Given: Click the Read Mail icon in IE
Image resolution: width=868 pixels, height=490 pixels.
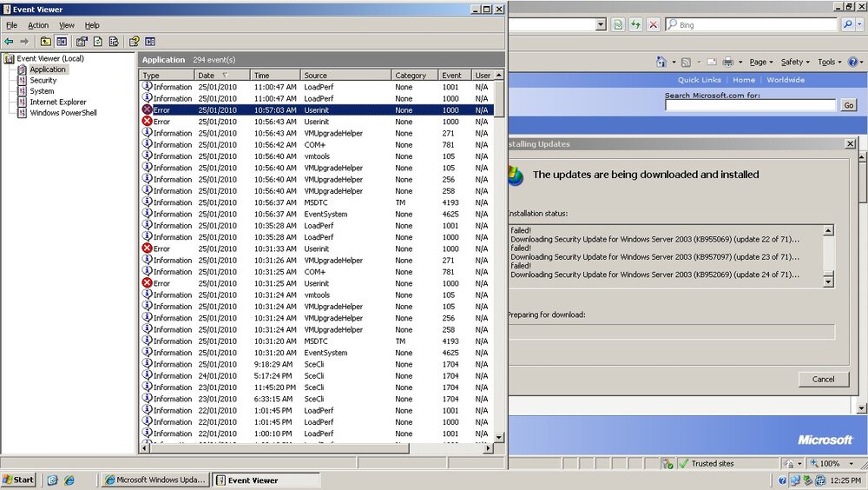Looking at the screenshot, I should pyautogui.click(x=712, y=62).
